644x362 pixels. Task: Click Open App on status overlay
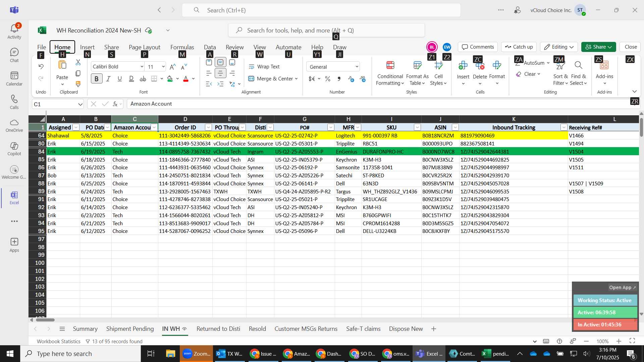[622, 288]
